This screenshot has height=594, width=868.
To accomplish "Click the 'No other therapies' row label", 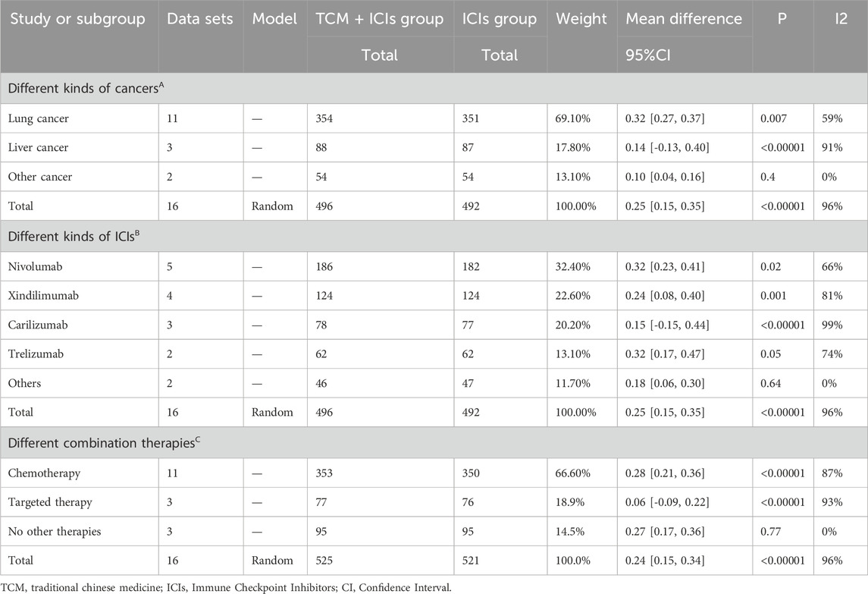I will click(54, 532).
